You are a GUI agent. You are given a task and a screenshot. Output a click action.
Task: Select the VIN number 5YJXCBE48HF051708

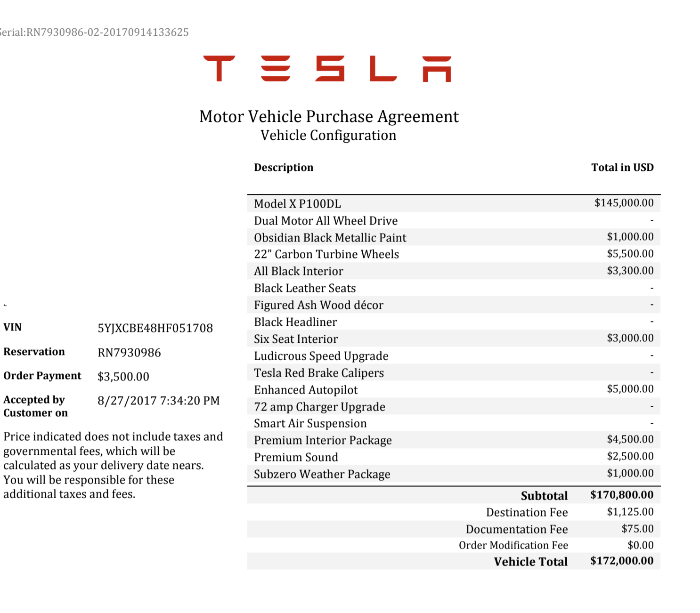pyautogui.click(x=155, y=328)
